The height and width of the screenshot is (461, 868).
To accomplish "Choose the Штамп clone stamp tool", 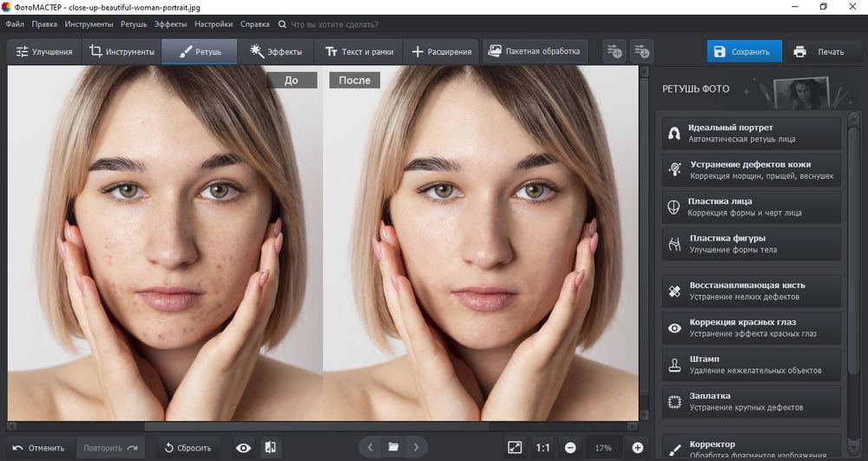I will (x=751, y=365).
